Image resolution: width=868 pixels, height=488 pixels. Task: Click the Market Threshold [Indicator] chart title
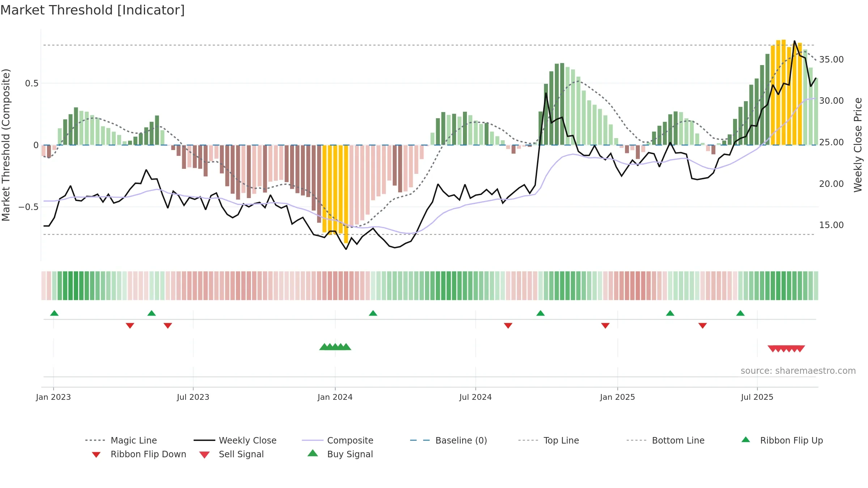[93, 10]
